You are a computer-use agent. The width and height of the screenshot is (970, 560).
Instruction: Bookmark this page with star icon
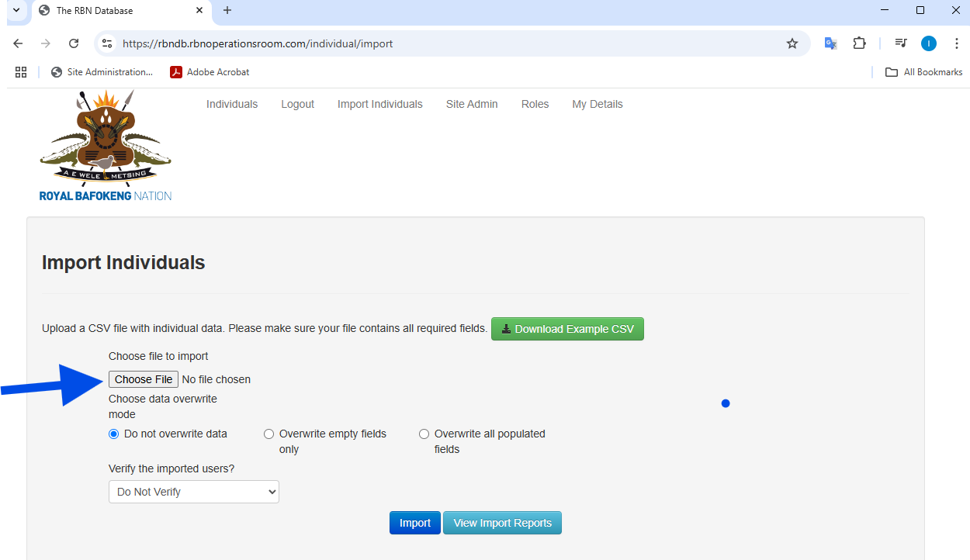click(792, 43)
